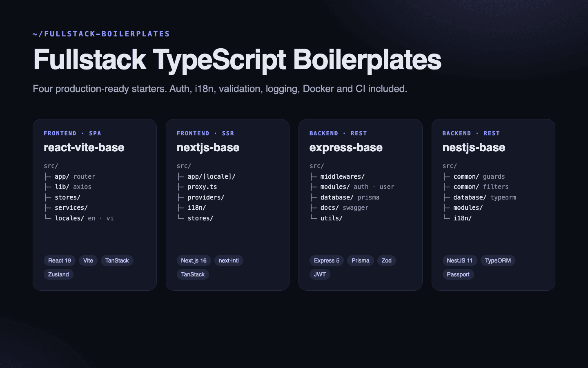This screenshot has width=588, height=368.
Task: Select the services/ tree row
Action: (x=66, y=208)
